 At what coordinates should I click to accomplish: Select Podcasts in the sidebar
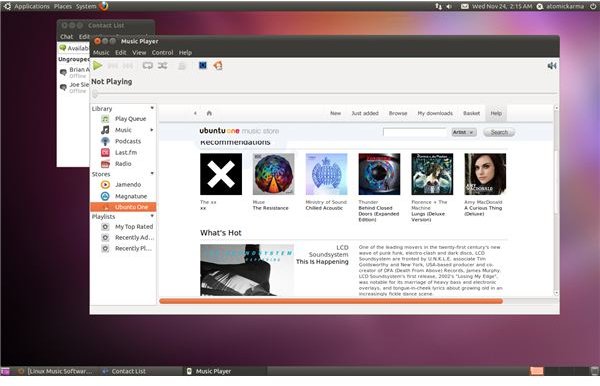(128, 141)
